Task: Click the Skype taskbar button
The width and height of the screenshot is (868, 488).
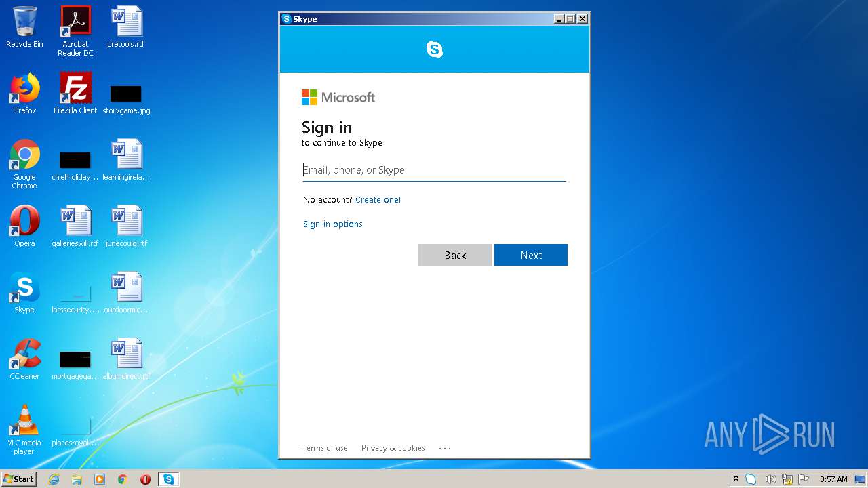Action: (x=169, y=479)
